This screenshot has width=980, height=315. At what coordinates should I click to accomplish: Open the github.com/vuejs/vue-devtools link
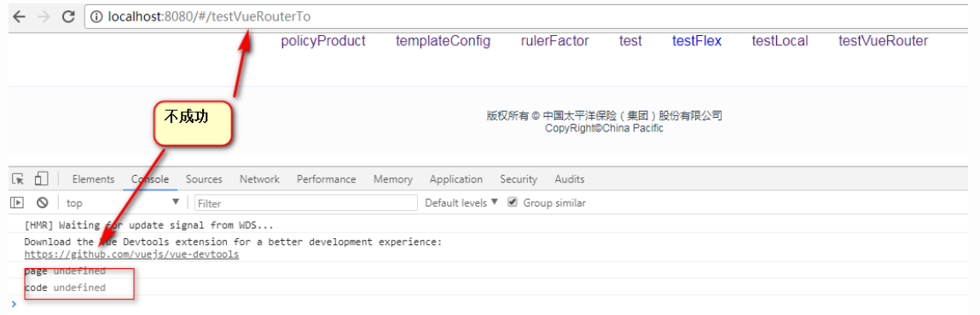coord(131,254)
